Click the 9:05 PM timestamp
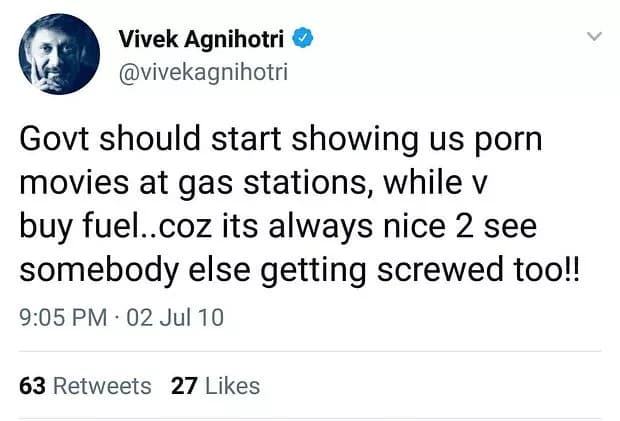The height and width of the screenshot is (421, 620). point(60,319)
